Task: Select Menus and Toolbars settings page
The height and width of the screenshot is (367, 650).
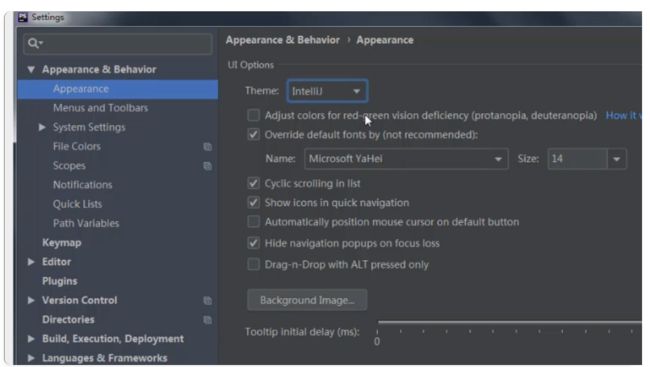Action: point(101,108)
